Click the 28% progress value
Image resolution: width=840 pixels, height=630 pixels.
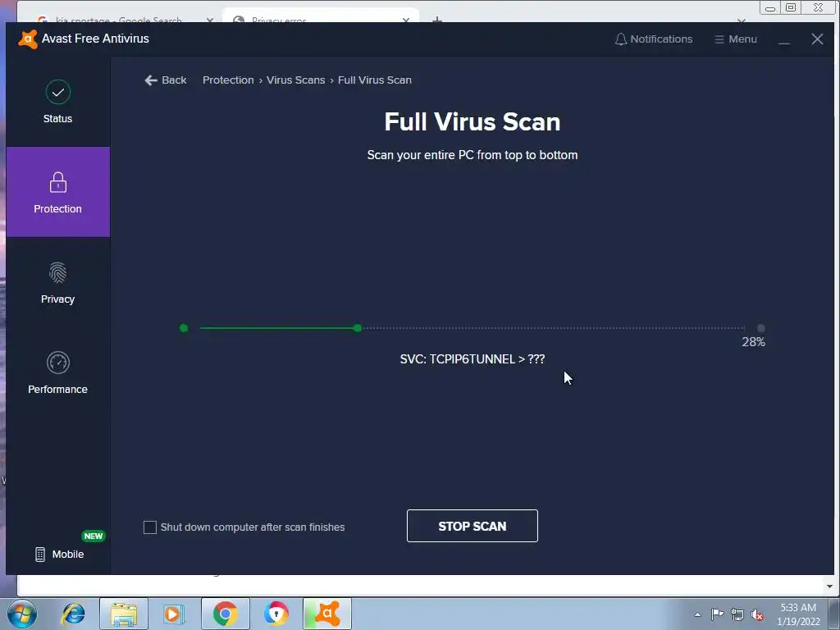(x=753, y=342)
